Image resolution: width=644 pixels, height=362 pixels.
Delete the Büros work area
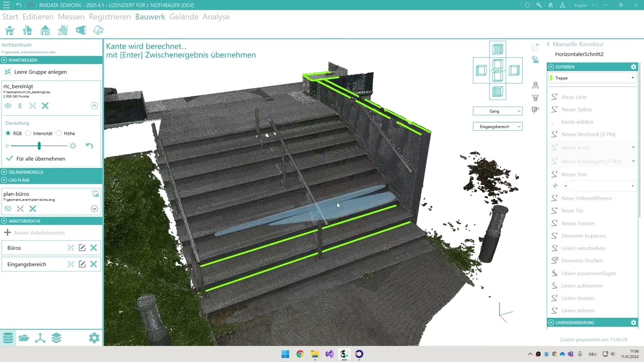point(94,248)
